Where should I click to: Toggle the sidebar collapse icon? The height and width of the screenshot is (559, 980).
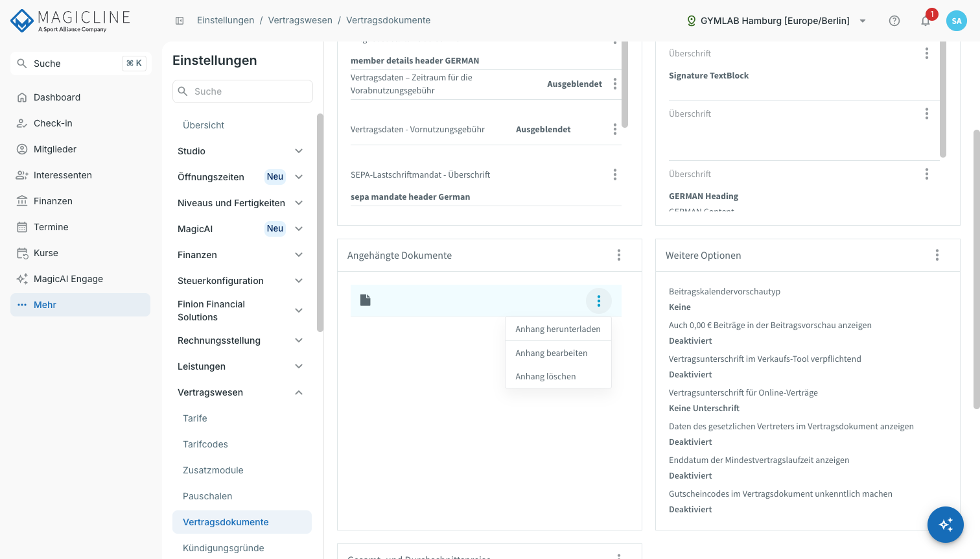click(x=180, y=21)
